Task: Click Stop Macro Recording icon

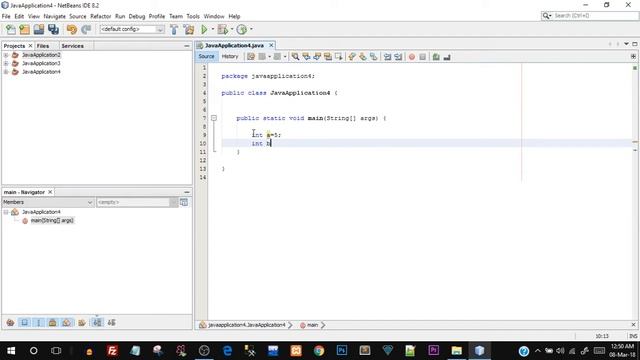Action: (x=422, y=57)
